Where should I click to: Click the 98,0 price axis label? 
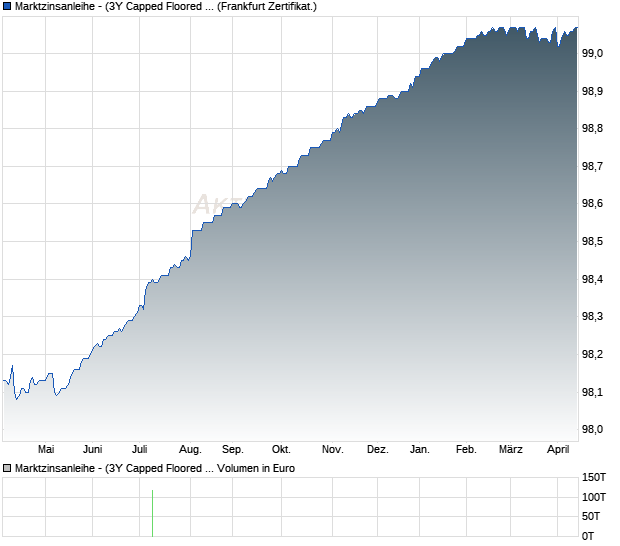(x=593, y=429)
